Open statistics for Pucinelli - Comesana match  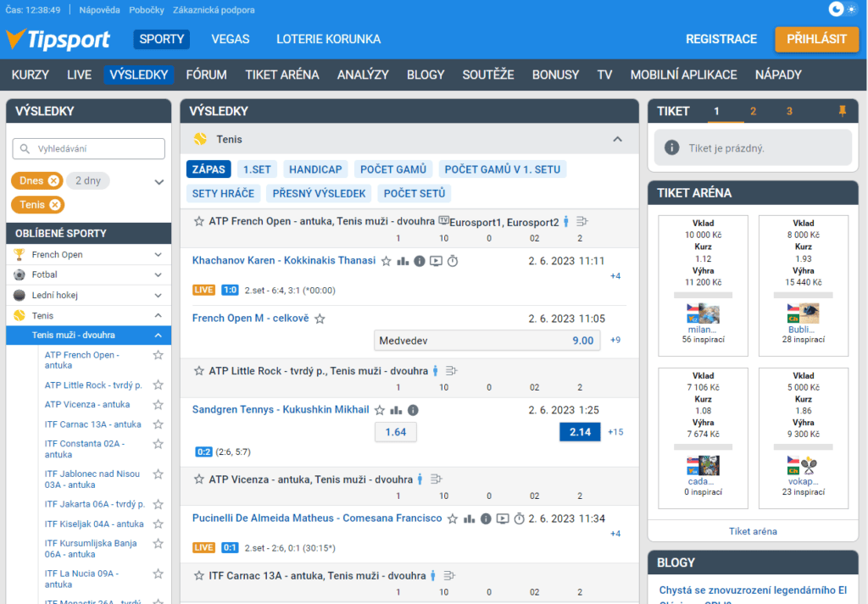[470, 518]
